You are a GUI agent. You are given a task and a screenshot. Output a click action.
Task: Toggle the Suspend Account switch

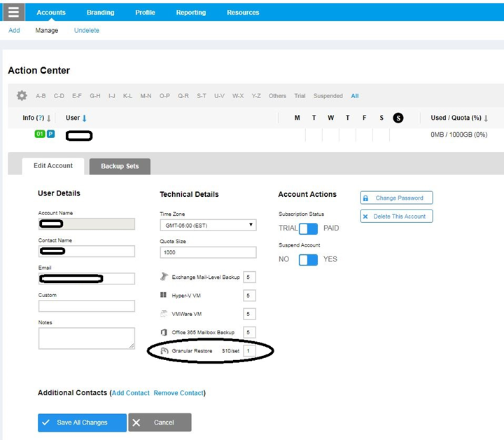click(x=308, y=259)
